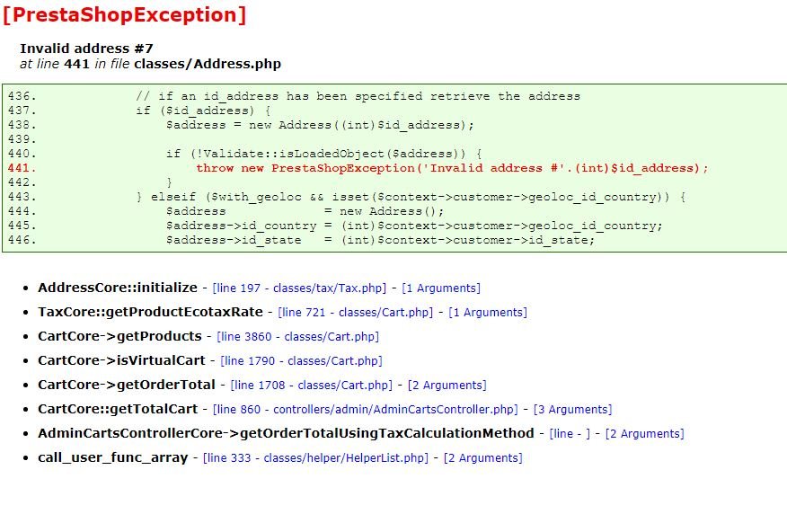Expand 2 Arguments for call_user_func_array
This screenshot has height=532, width=787.
pos(482,457)
